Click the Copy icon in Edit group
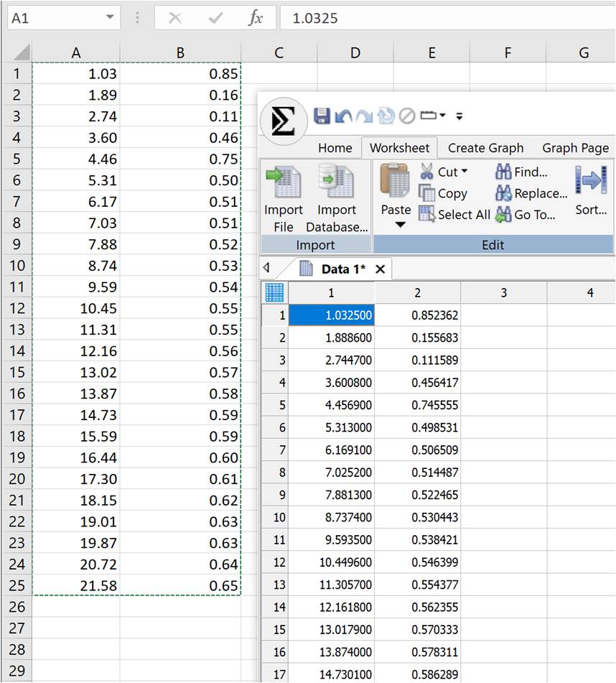616x683 pixels. [x=427, y=193]
